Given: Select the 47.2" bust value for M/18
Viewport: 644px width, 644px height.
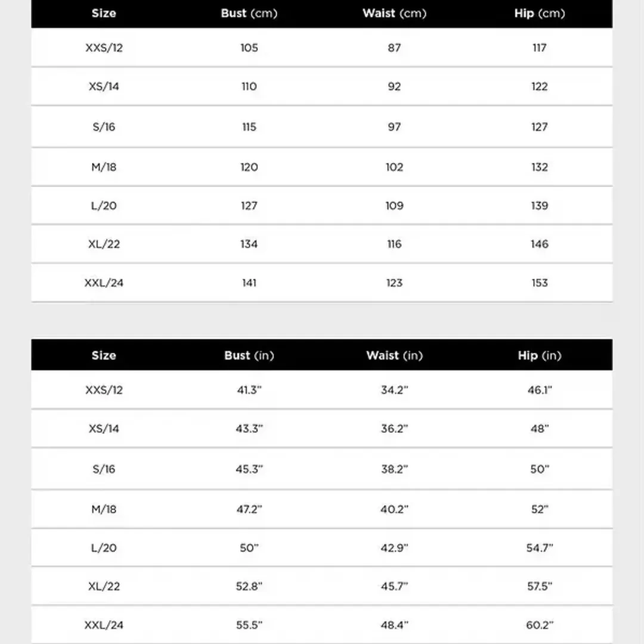Looking at the screenshot, I should [249, 509].
